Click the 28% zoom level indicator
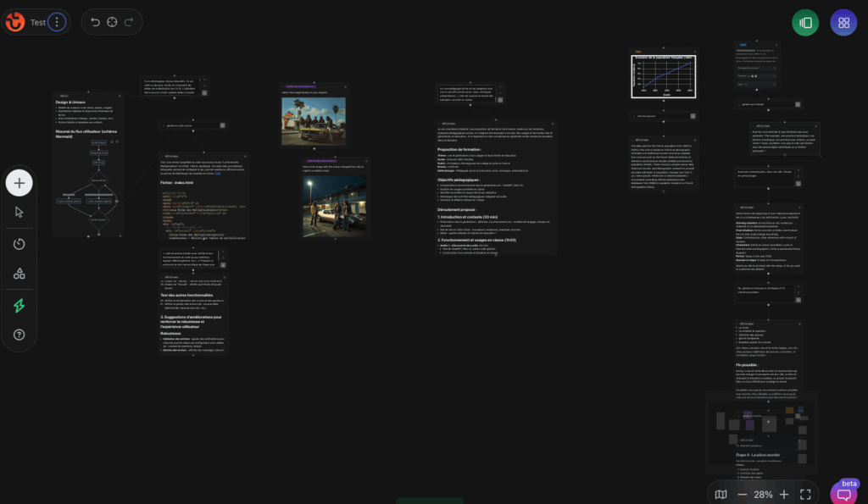This screenshot has height=504, width=868. 763,494
